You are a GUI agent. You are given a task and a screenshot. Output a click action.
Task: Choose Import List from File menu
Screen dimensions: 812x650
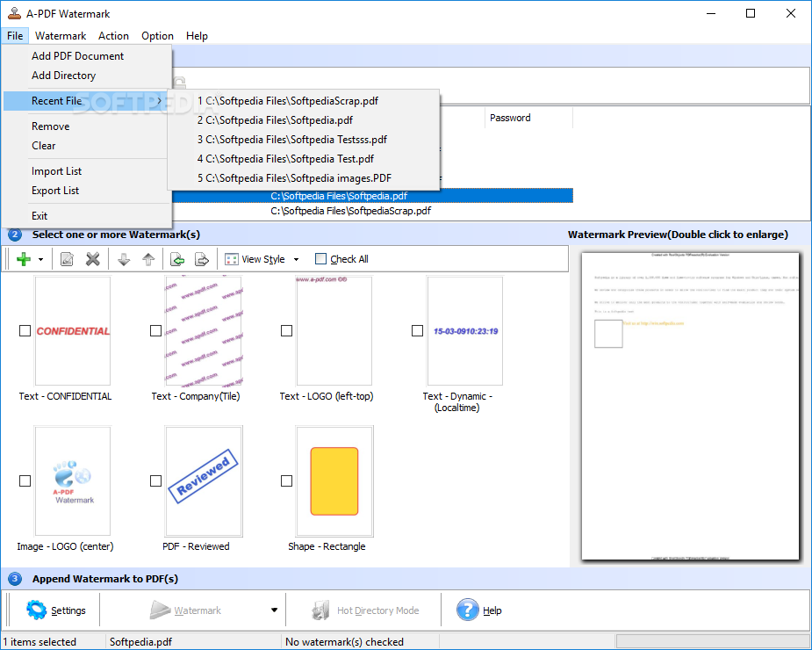tap(85, 171)
